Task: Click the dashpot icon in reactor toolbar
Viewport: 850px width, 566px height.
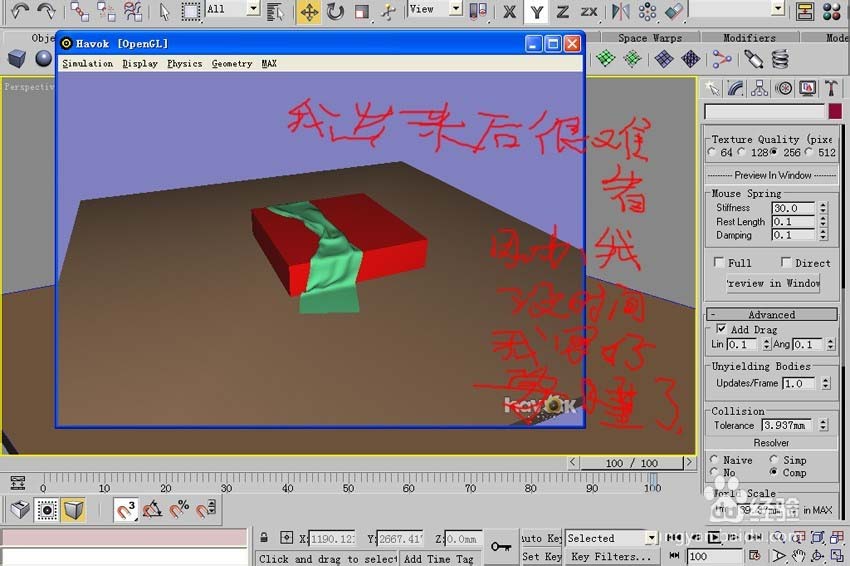Action: coord(754,59)
